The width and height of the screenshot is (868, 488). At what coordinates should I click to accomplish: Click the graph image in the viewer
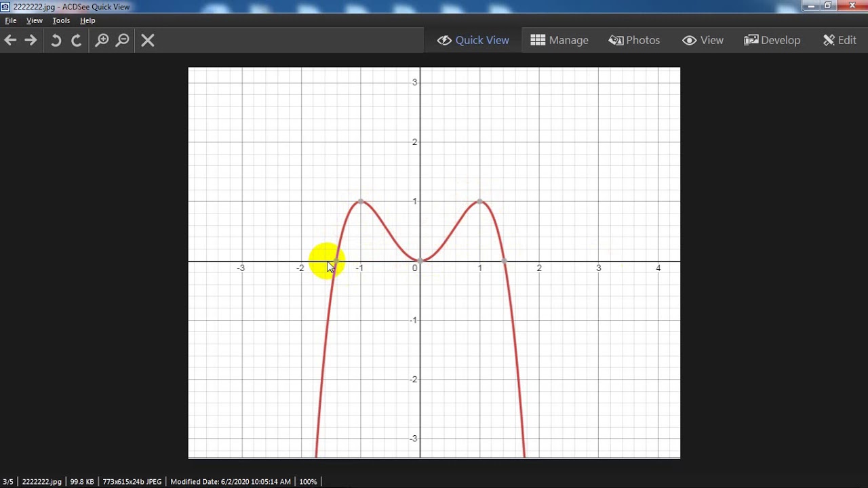pos(434,263)
